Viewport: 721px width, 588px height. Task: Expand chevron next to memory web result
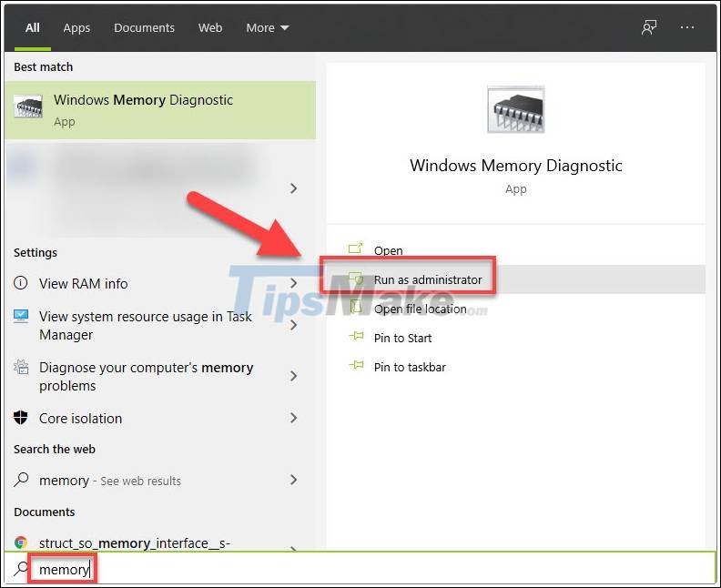(x=294, y=481)
